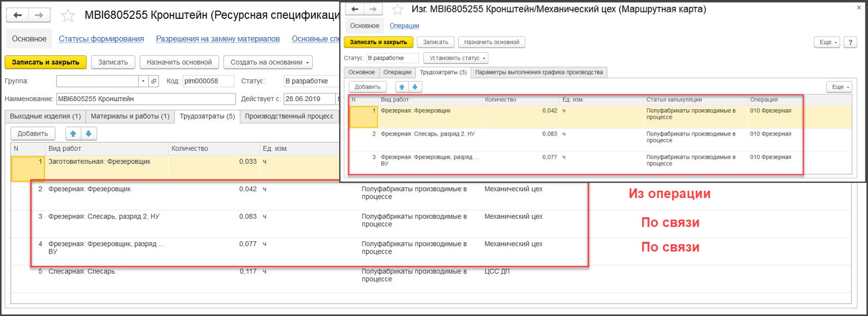Open the Группа dropdown list
The width and height of the screenshot is (868, 316).
(143, 81)
